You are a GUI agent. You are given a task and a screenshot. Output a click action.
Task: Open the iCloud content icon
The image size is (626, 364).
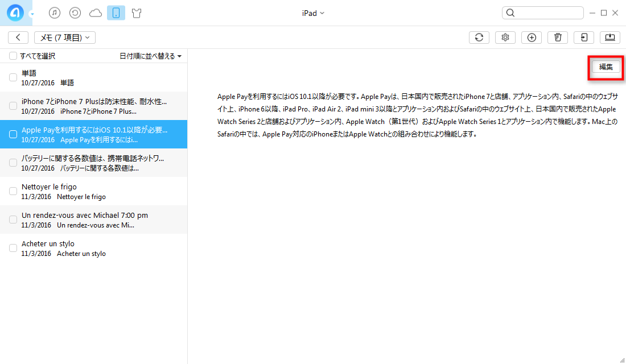click(x=96, y=13)
